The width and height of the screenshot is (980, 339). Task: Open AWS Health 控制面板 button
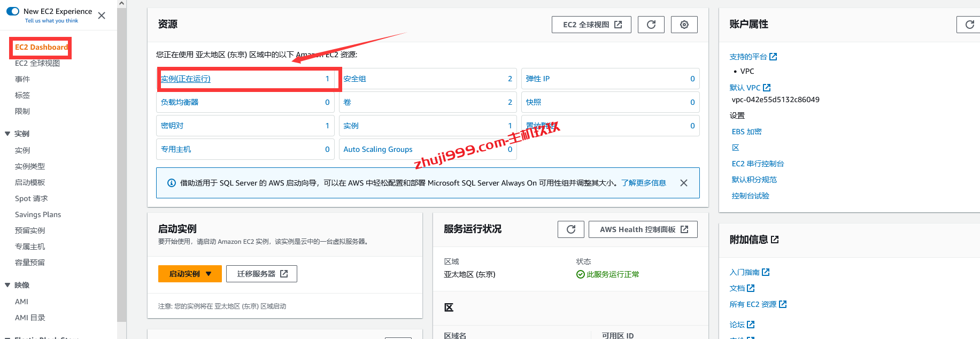point(643,229)
